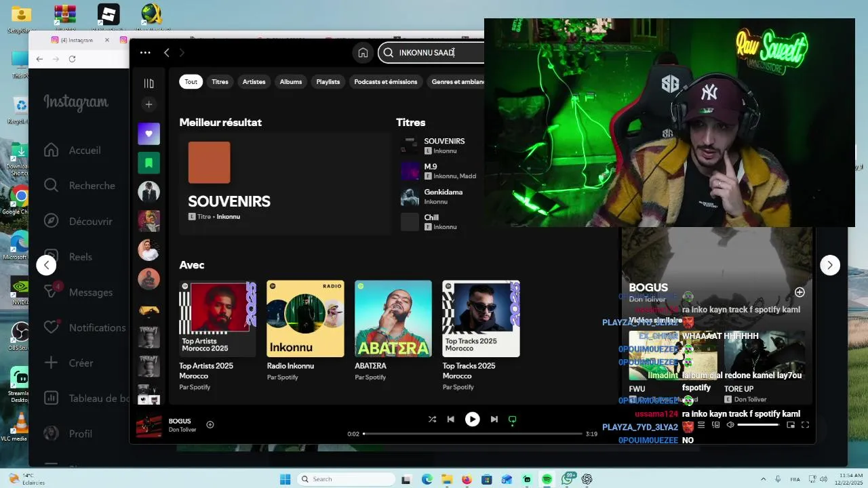Open Spotify from the taskbar
The width and height of the screenshot is (868, 488).
[547, 479]
